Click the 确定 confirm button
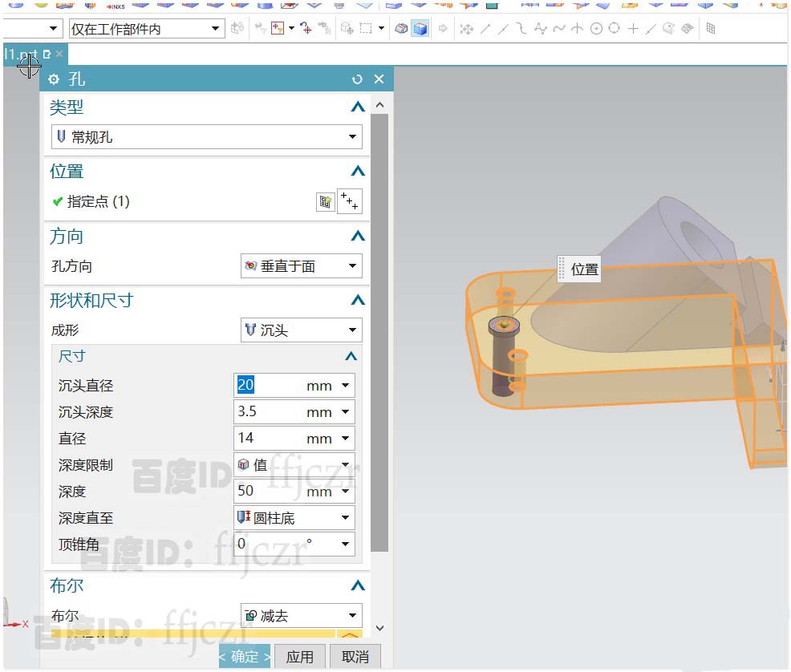Image resolution: width=791 pixels, height=672 pixels. (245, 657)
